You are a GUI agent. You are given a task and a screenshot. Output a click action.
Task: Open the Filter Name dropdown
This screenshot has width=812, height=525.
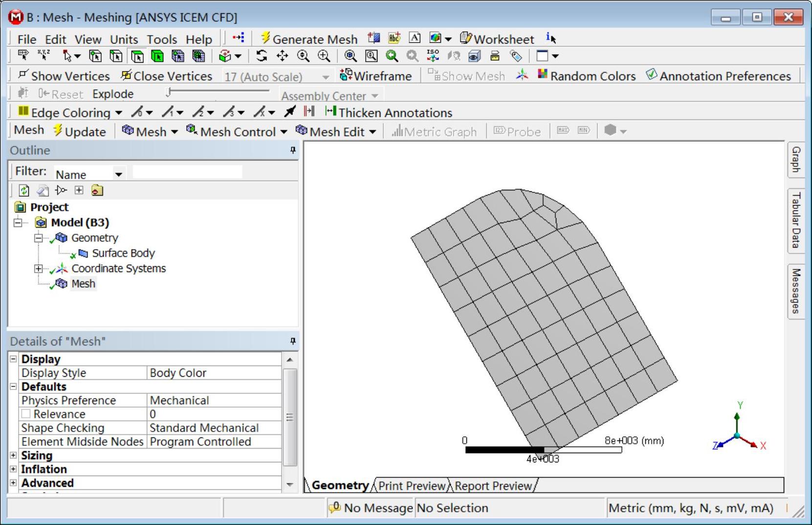(118, 174)
